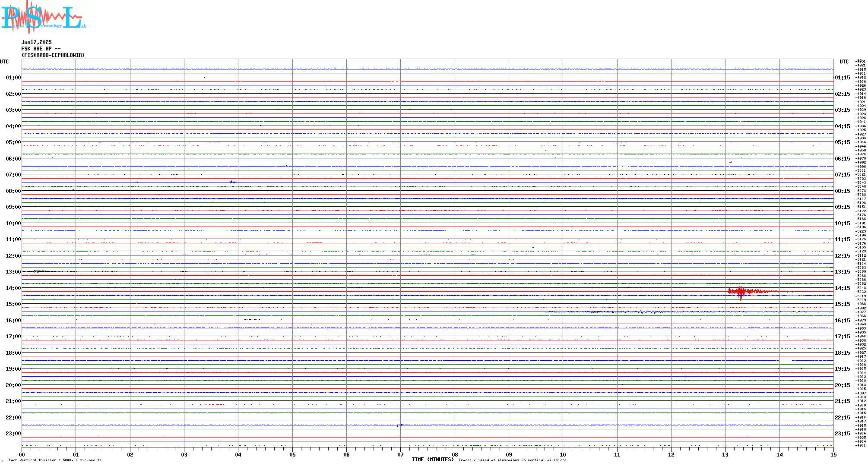868x466 pixels.
Task: Click minute 07 tick label on bottom axis
Action: (x=401, y=454)
